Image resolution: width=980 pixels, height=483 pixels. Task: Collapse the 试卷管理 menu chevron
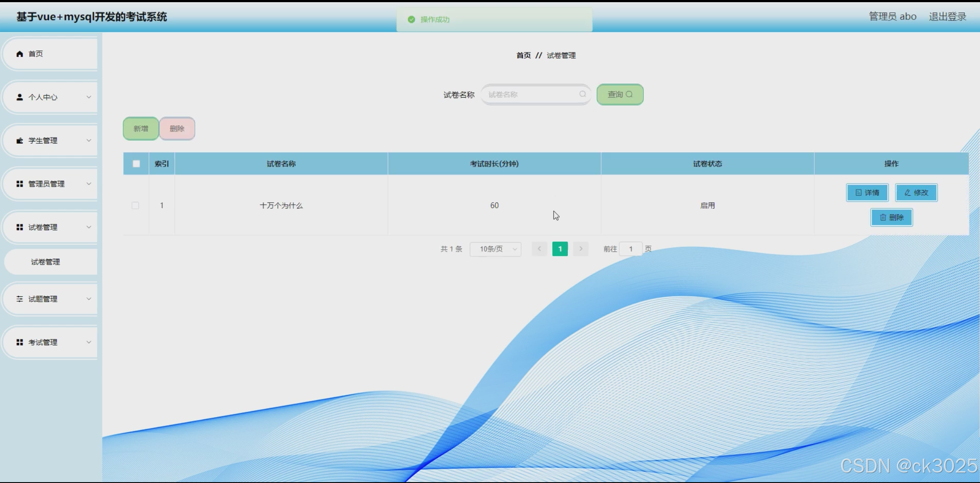(x=88, y=227)
